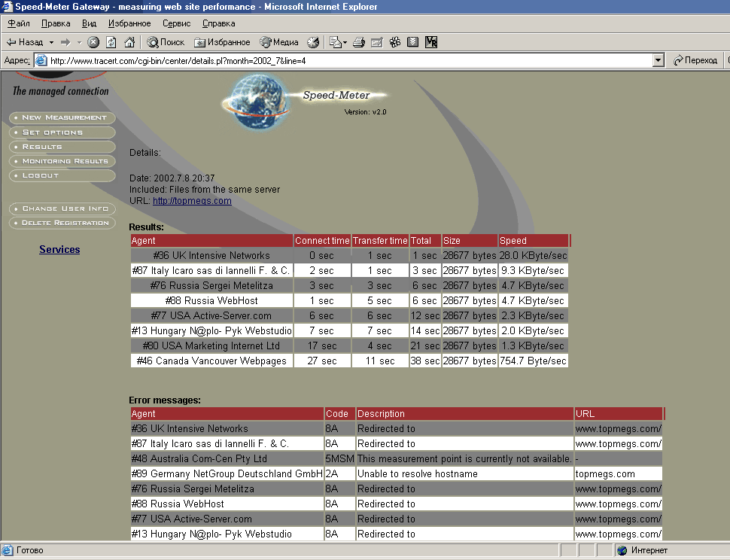This screenshot has width=730, height=560.
Task: Click the #89 Germany NetGroup Deutschland GmbH row
Action: click(396, 474)
